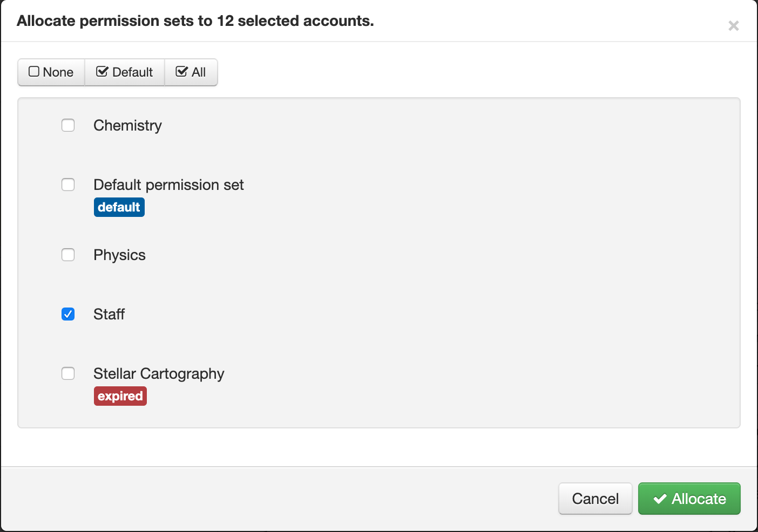The height and width of the screenshot is (532, 758).
Task: Click the Staff label text
Action: pyautogui.click(x=109, y=315)
